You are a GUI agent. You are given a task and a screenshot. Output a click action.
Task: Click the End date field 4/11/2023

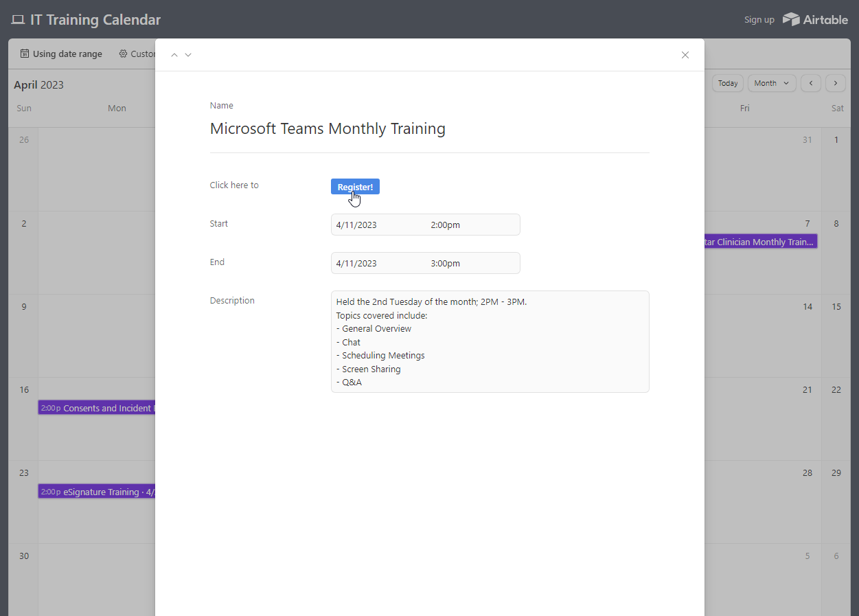(x=356, y=263)
